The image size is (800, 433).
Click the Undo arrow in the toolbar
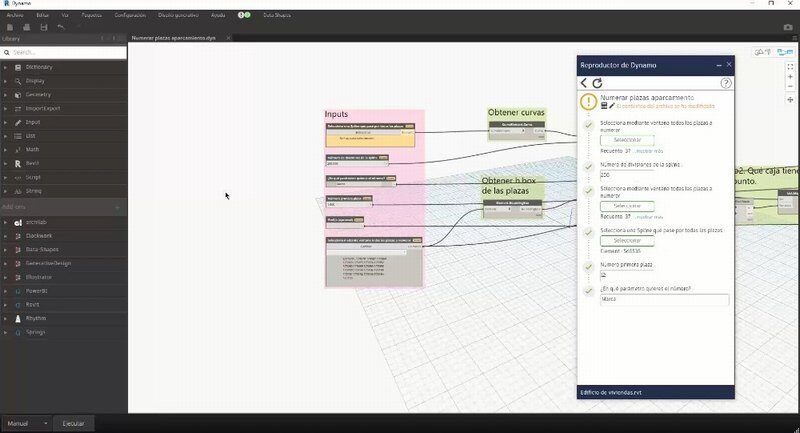pos(61,27)
